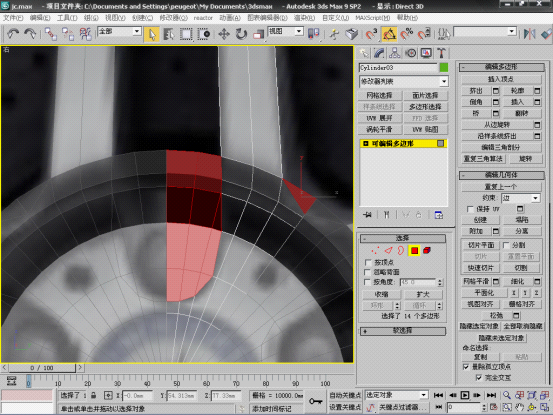
Task: Click the green object color swatch
Action: pyautogui.click(x=444, y=67)
